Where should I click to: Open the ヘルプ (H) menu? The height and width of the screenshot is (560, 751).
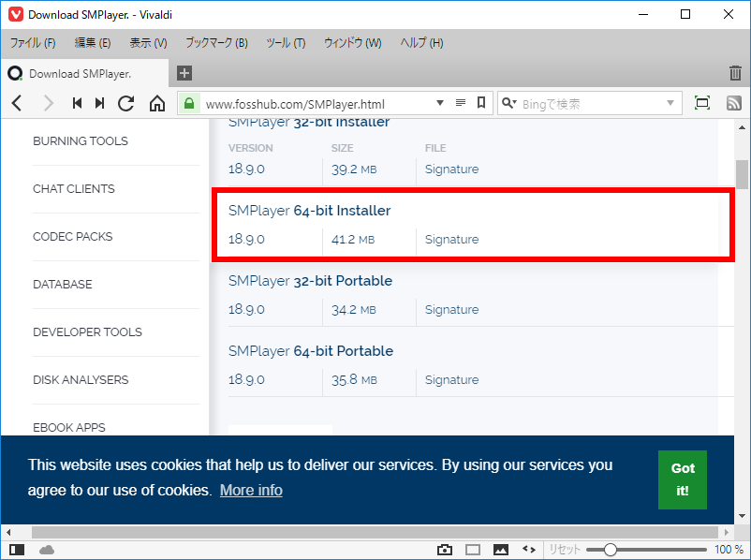click(421, 43)
